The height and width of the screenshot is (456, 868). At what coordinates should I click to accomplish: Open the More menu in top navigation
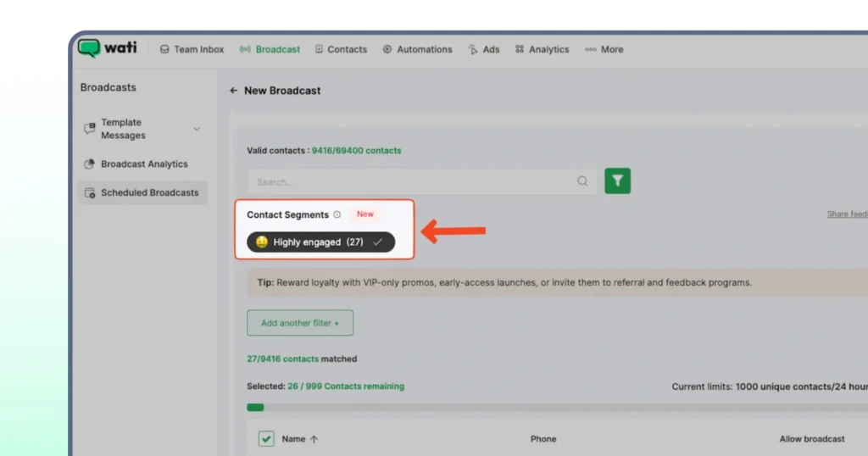point(604,49)
